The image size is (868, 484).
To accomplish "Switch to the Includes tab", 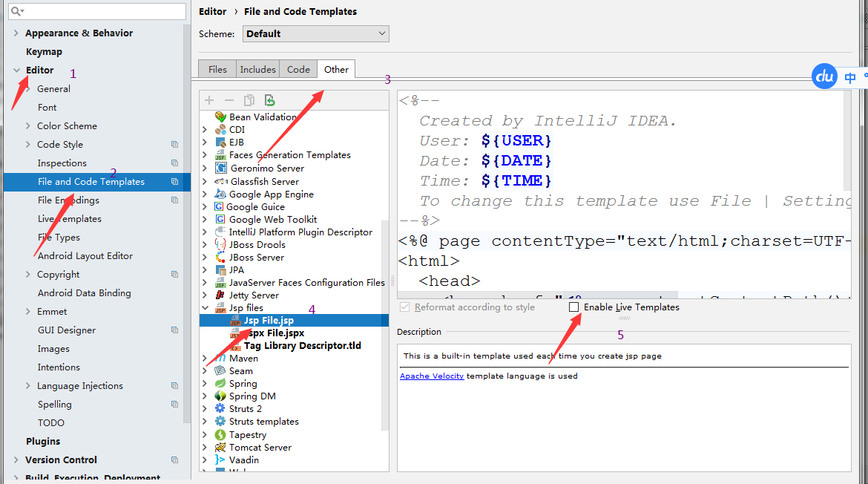I will [257, 69].
